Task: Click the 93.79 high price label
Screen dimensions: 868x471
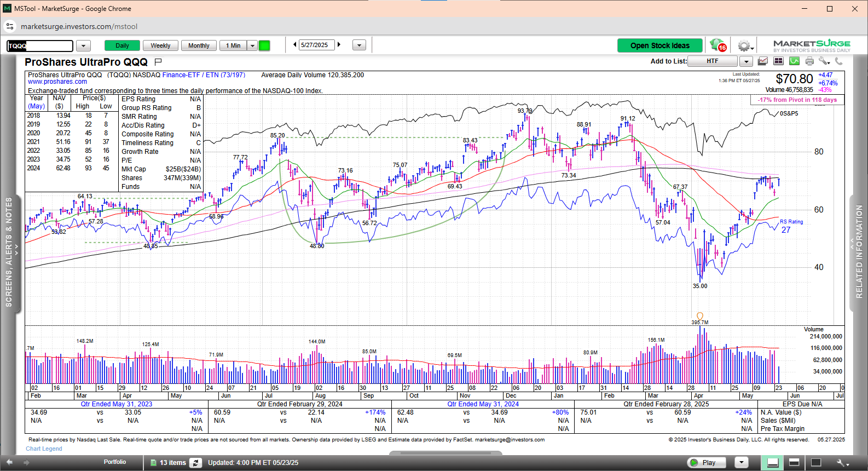Action: point(525,111)
